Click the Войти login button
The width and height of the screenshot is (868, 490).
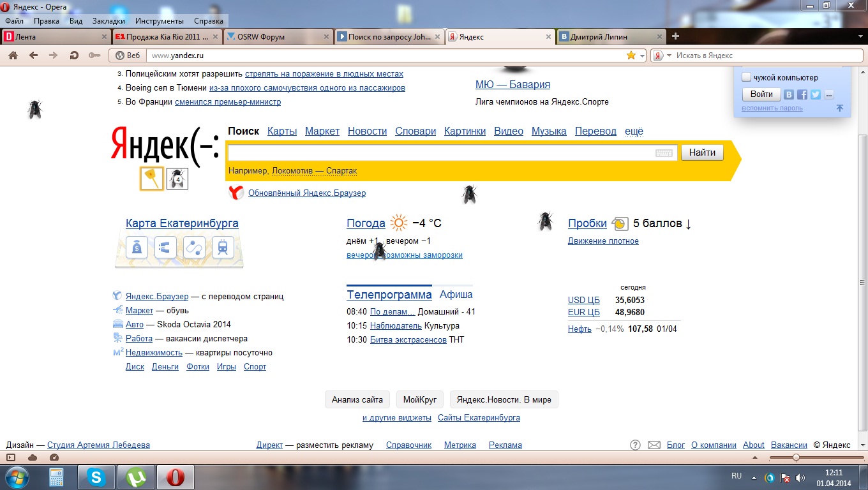761,94
